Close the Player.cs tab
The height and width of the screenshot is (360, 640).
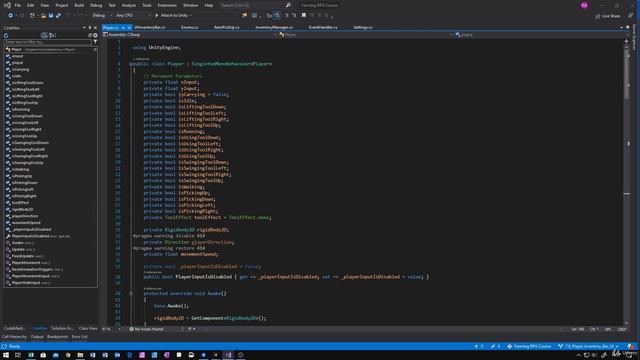pyautogui.click(x=129, y=27)
